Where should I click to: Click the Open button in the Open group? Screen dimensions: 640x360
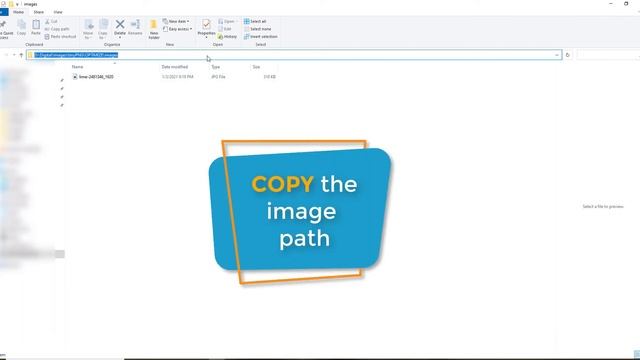[x=227, y=21]
